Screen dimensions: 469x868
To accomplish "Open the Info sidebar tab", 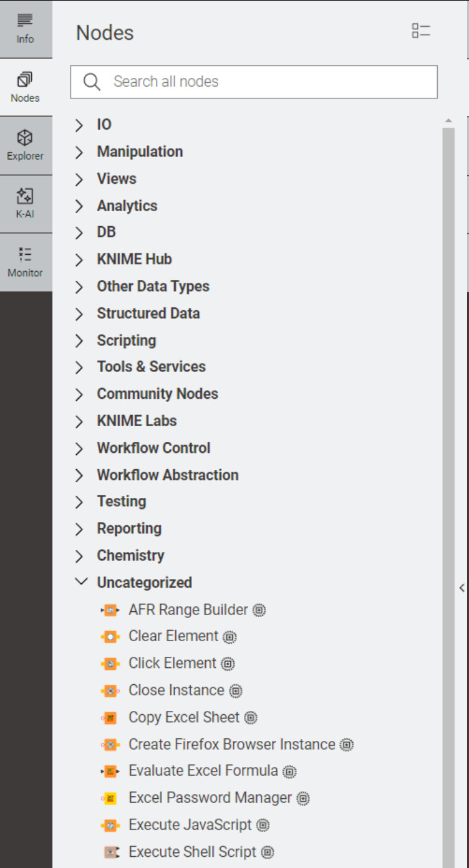I will [26, 29].
